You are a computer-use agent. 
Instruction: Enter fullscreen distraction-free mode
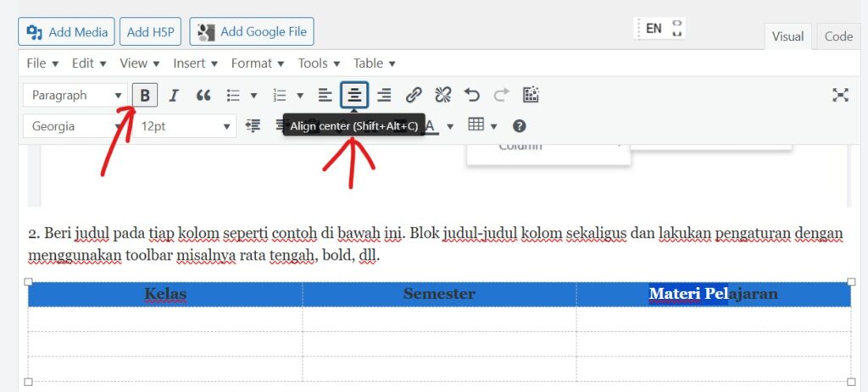[840, 96]
